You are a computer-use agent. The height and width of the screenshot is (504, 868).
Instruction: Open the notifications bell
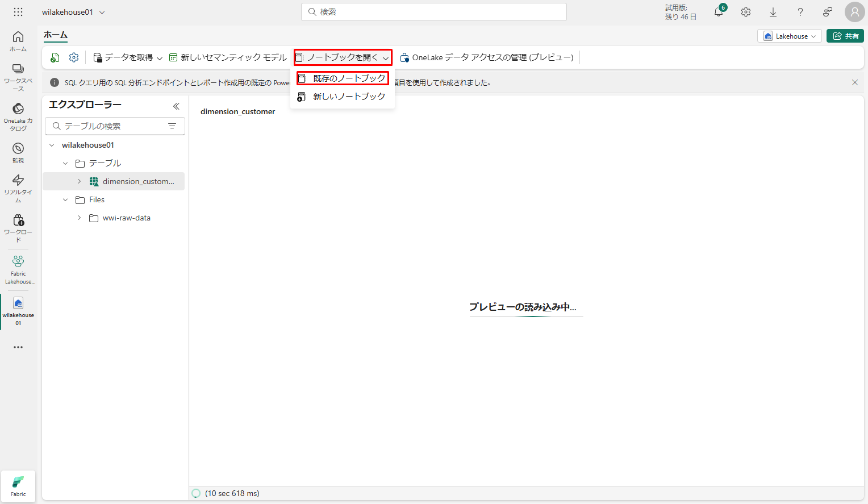tap(719, 12)
